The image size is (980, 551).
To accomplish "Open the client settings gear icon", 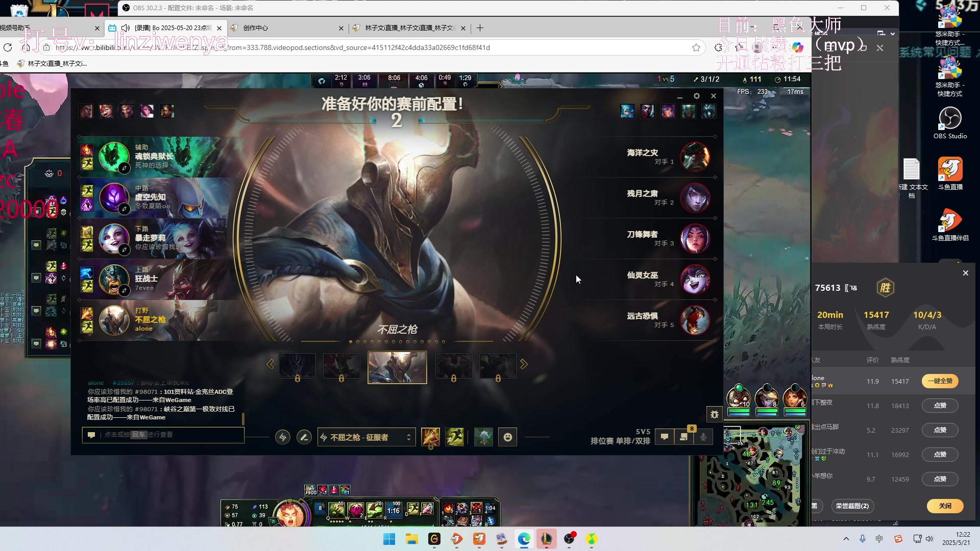I will (x=697, y=96).
